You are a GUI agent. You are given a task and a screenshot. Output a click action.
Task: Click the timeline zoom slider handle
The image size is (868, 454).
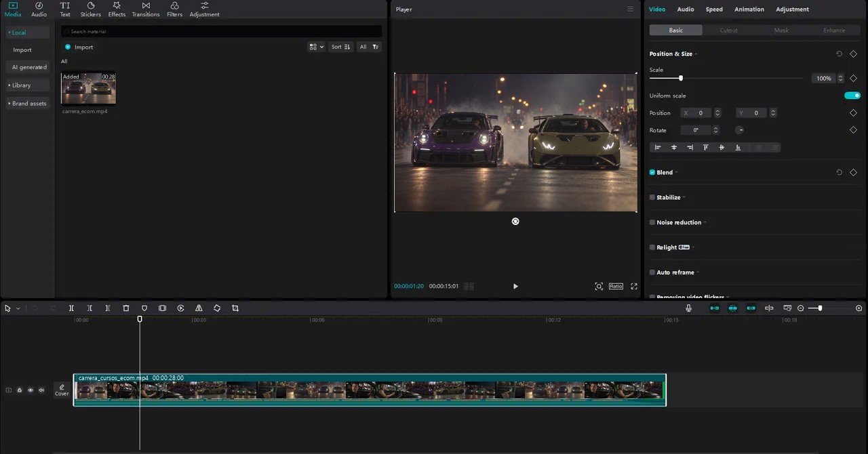click(x=820, y=308)
